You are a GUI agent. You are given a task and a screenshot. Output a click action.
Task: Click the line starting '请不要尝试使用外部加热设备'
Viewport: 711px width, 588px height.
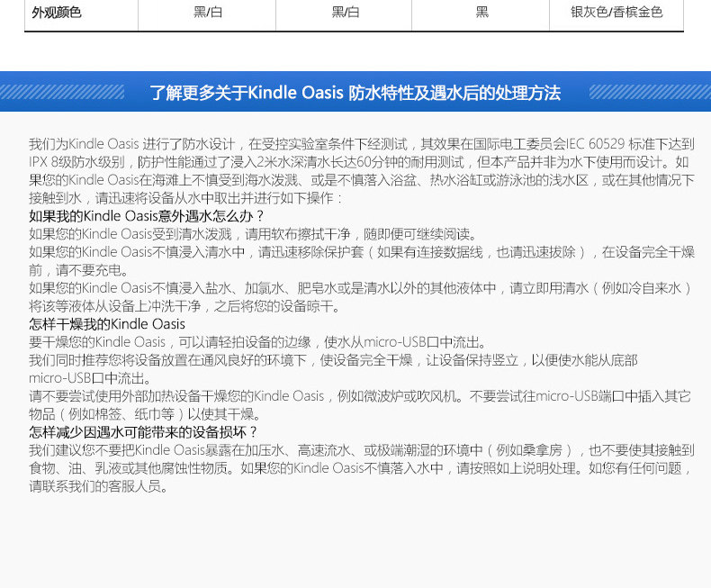click(360, 396)
